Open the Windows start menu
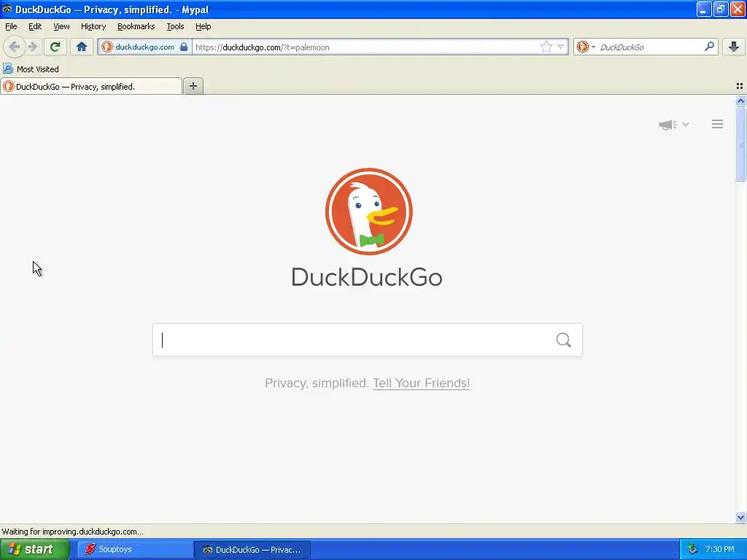 coord(35,549)
